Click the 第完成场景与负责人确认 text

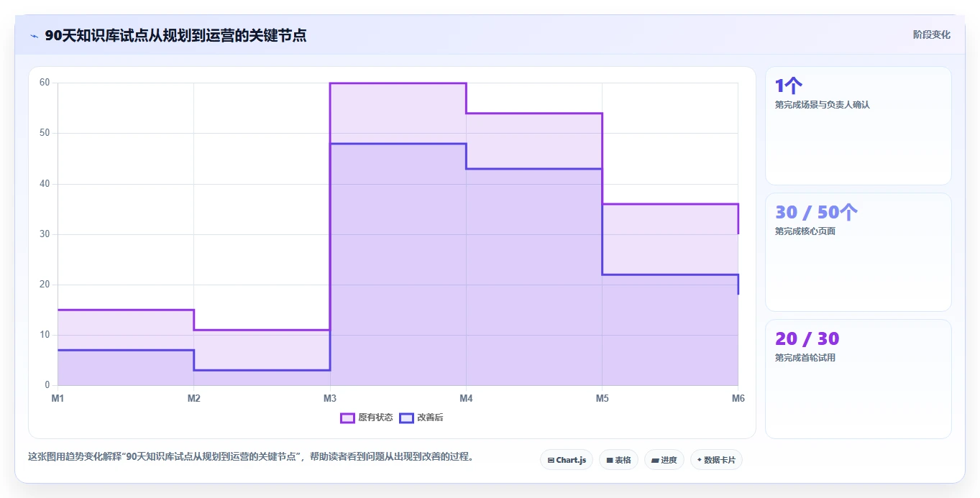(x=823, y=105)
